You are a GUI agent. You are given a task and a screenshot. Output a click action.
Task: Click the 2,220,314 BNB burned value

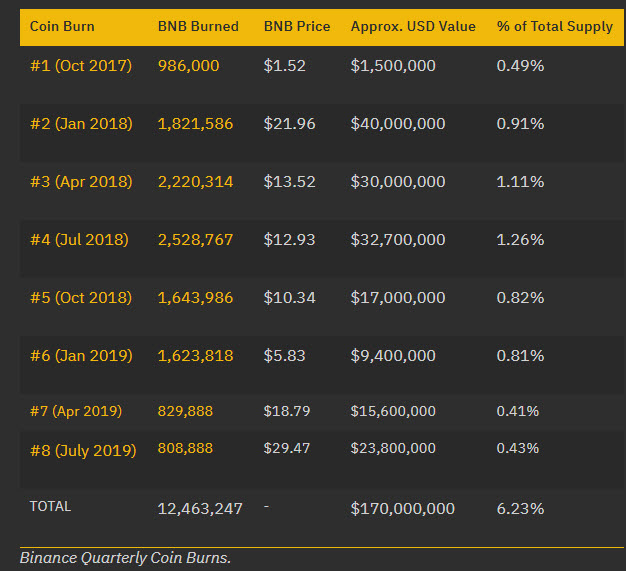195,182
